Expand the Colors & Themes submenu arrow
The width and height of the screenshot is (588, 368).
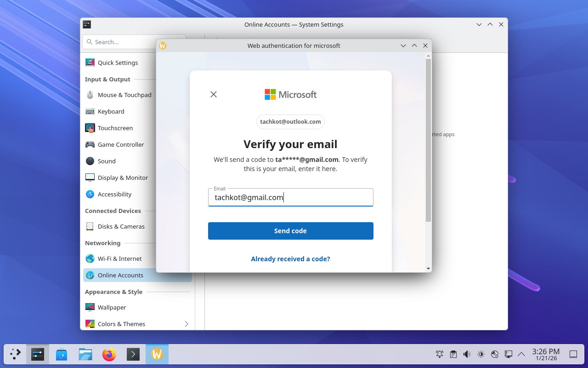click(187, 324)
